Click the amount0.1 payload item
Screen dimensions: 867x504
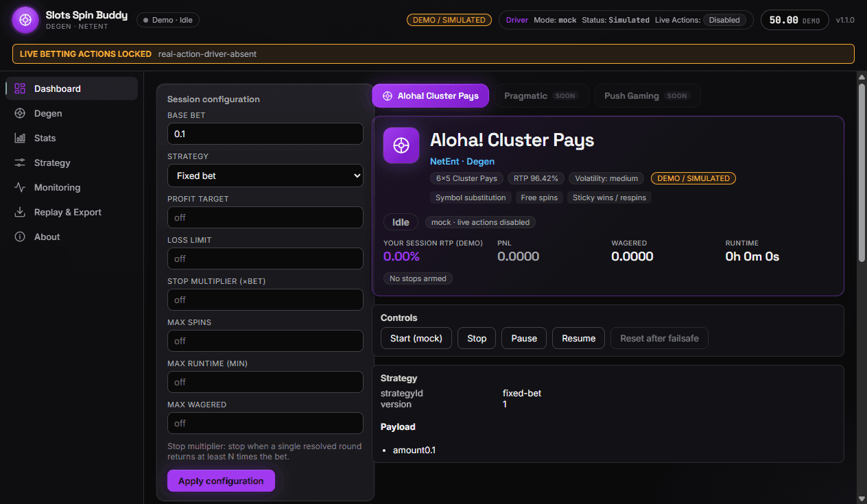click(414, 451)
